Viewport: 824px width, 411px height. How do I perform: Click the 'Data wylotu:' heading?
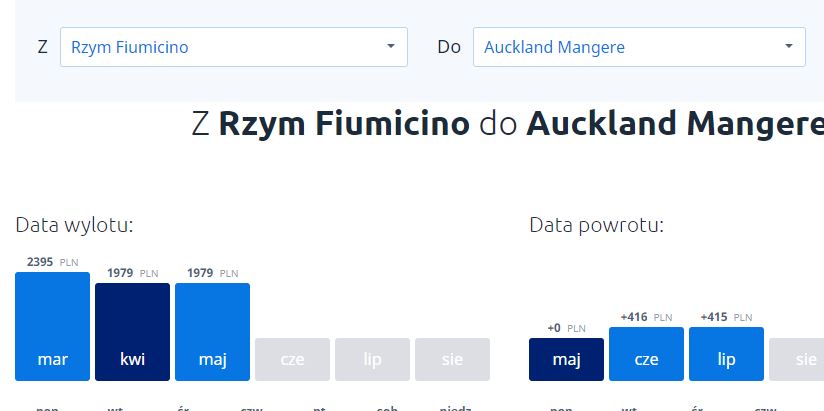coord(74,225)
